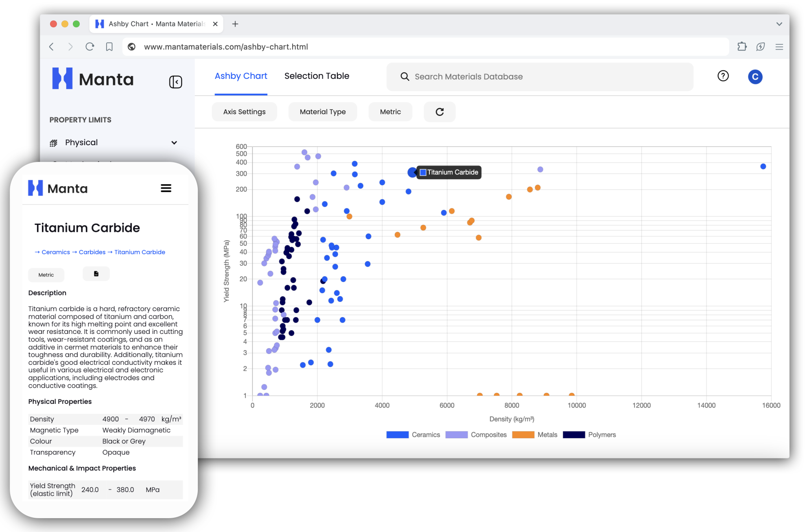Click the Metric button in mobile view
The height and width of the screenshot is (532, 805).
click(46, 275)
